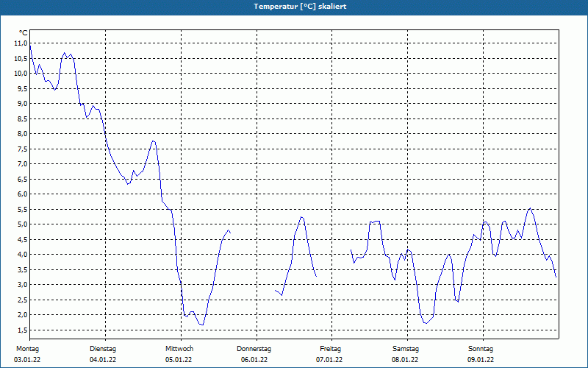Click the Dienstag day label
The width and height of the screenshot is (588, 368).
[x=103, y=349]
